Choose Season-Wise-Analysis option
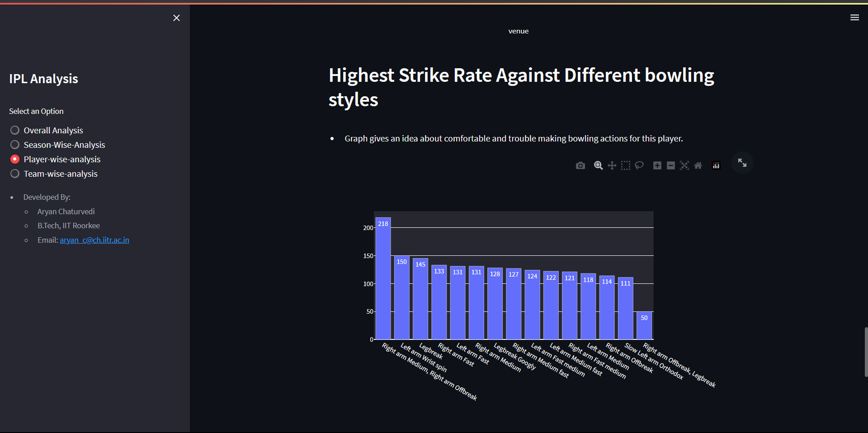 tap(14, 145)
